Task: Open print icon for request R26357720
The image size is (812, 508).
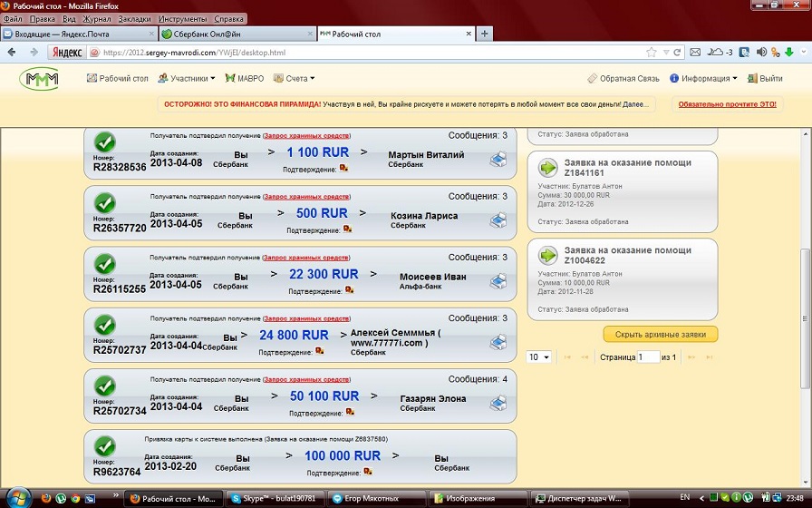Action: pyautogui.click(x=498, y=220)
